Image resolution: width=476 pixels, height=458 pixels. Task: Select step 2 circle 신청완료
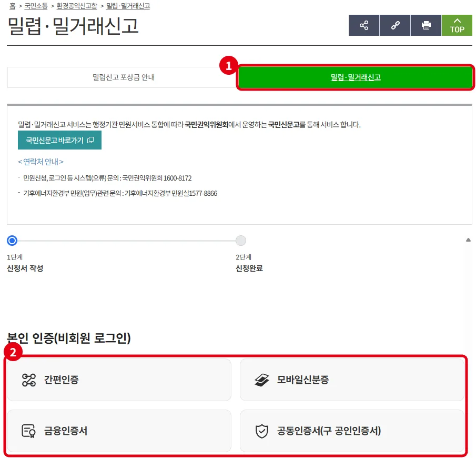click(241, 241)
